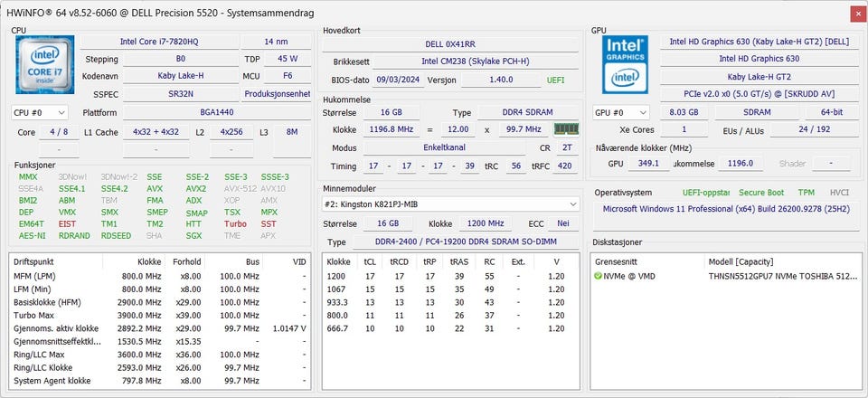Click the green check icon beside NVMe @ VMD
Viewport: 868px width, 398px height.
coord(598,276)
